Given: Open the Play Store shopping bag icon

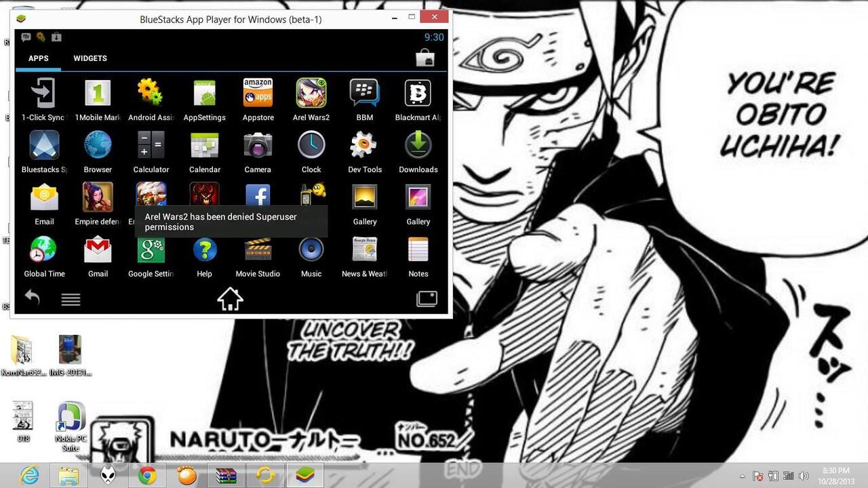Looking at the screenshot, I should click(425, 58).
